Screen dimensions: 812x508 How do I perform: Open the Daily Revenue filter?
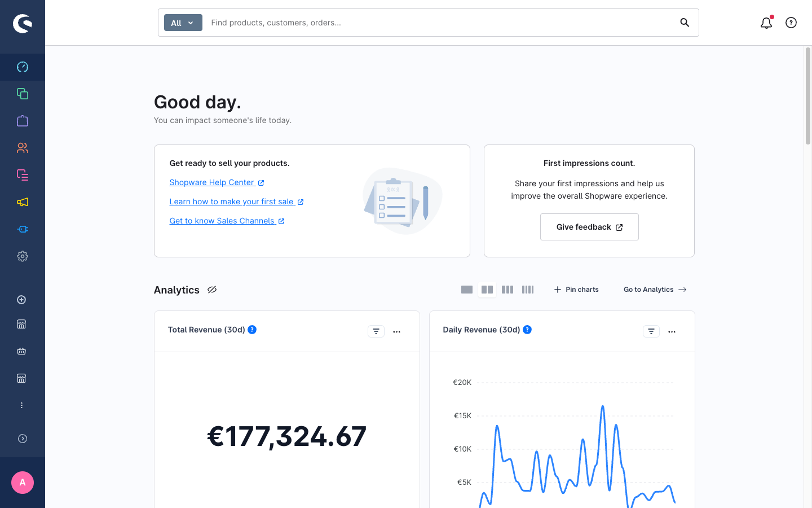(651, 331)
